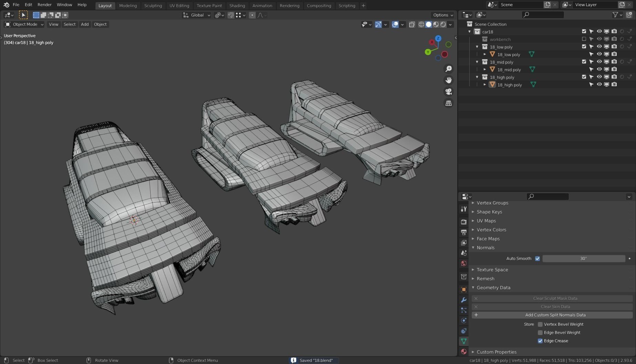Expand the 18_low poly object row

485,54
